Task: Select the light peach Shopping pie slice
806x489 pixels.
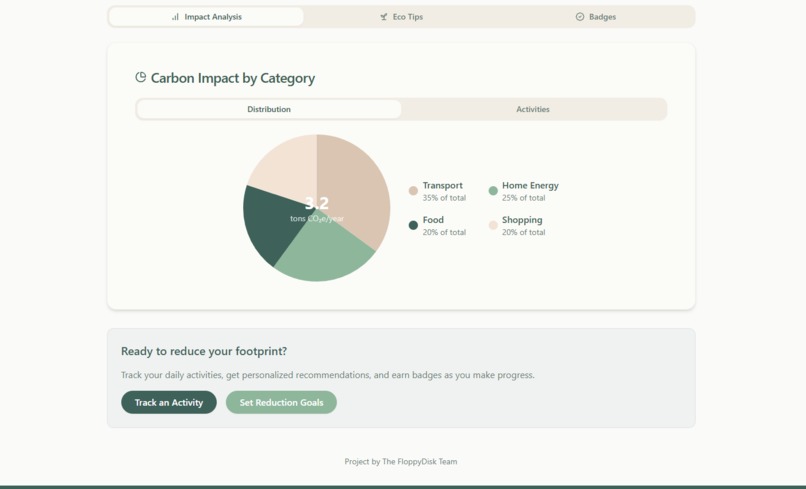Action: pyautogui.click(x=288, y=165)
